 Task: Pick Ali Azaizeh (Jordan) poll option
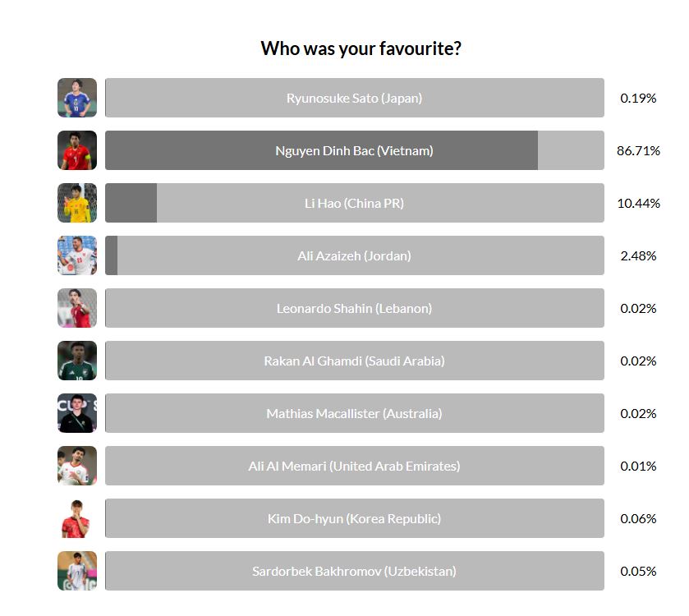[x=354, y=255]
